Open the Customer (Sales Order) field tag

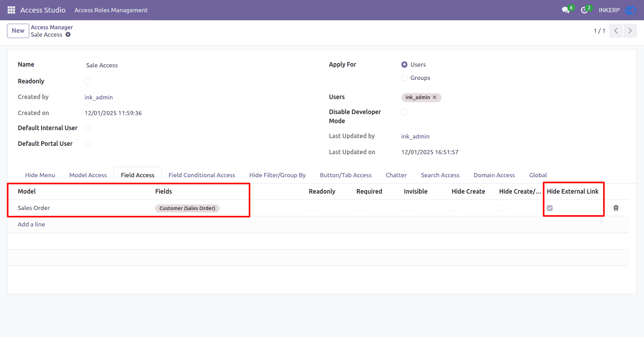click(x=187, y=208)
